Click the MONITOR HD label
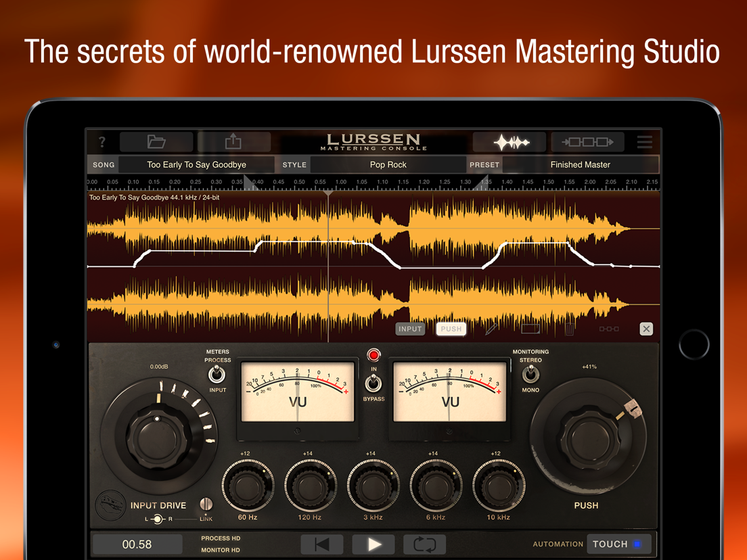747x560 pixels. tap(220, 550)
